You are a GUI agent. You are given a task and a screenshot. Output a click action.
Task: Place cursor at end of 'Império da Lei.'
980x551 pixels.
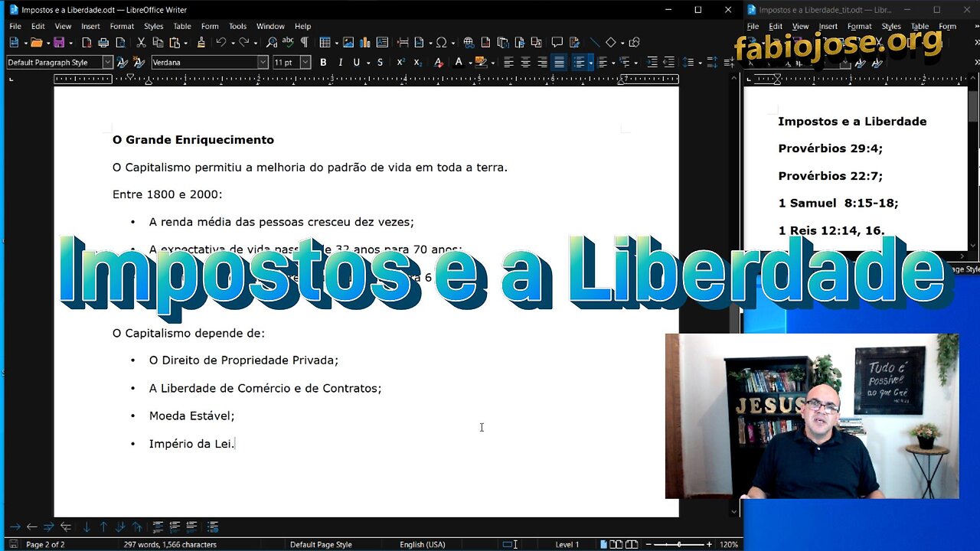point(234,444)
